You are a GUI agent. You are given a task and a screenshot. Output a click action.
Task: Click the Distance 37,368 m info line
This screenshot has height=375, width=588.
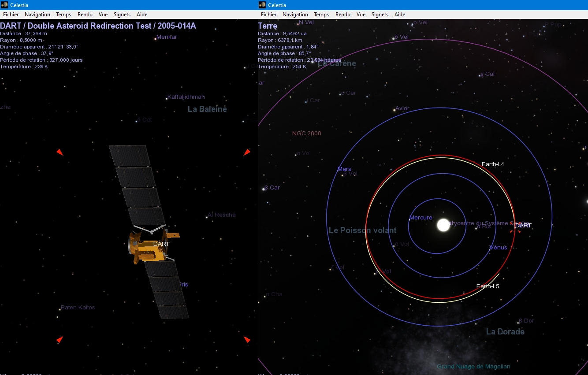(23, 33)
